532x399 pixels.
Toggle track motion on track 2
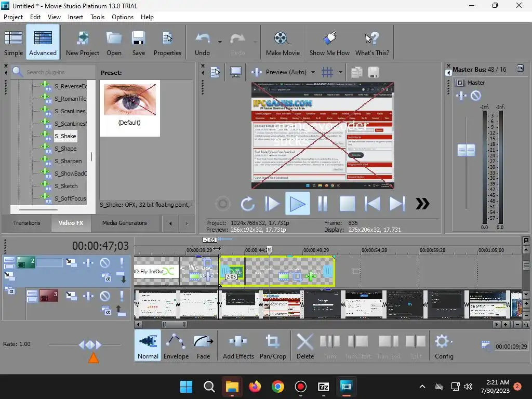[x=71, y=262]
